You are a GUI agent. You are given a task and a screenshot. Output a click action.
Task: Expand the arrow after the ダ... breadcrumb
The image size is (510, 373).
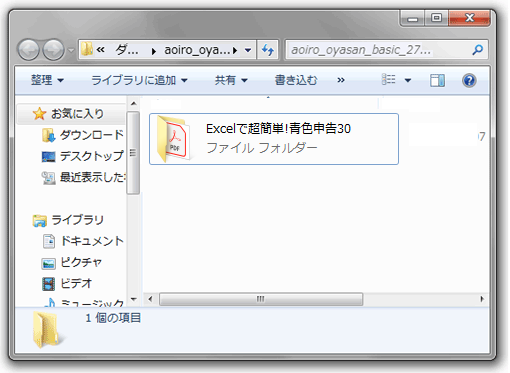pyautogui.click(x=154, y=51)
